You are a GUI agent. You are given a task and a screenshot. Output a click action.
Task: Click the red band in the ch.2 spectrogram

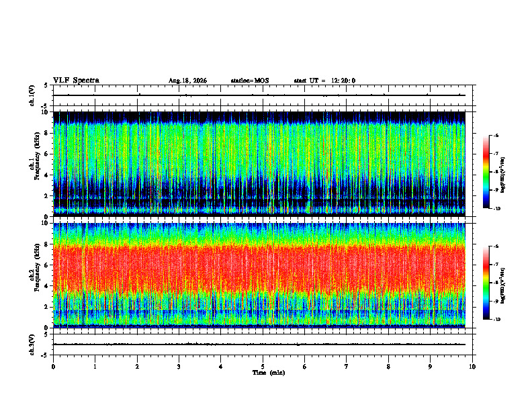pos(259,268)
